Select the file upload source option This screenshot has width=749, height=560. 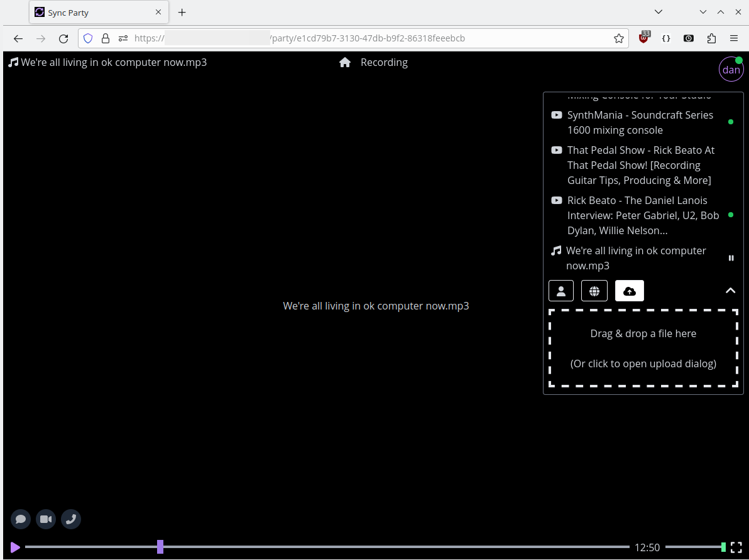click(629, 290)
